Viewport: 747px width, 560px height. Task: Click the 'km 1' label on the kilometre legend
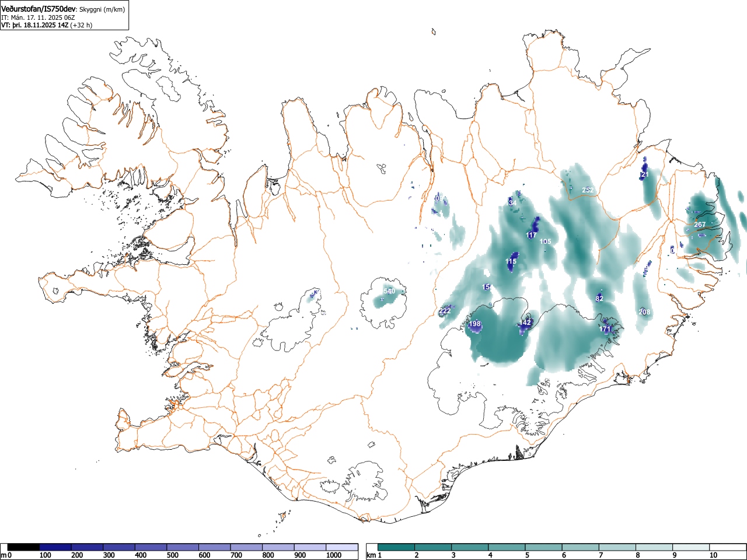[x=375, y=555]
